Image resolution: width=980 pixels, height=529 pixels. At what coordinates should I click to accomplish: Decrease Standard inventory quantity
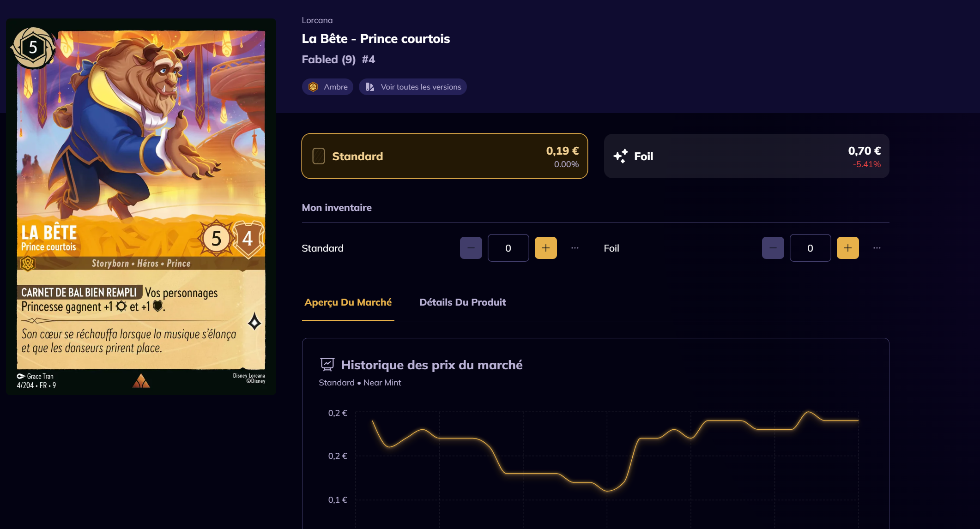[x=471, y=248]
